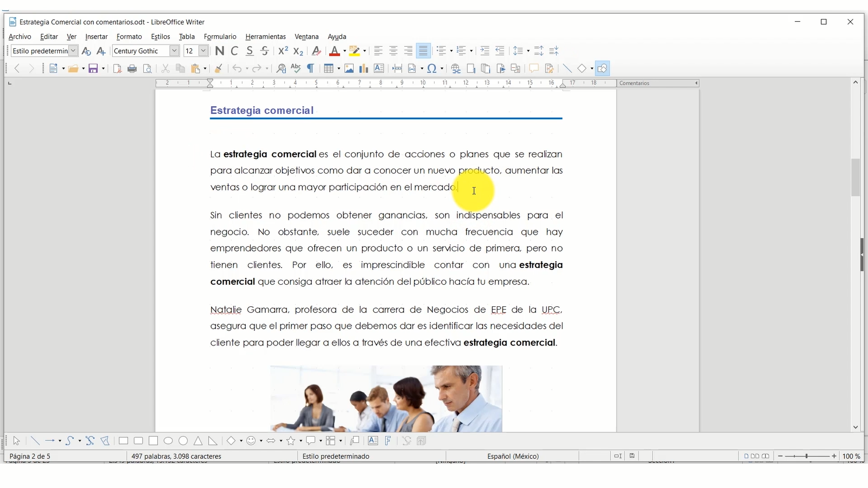Image resolution: width=868 pixels, height=488 pixels.
Task: Insert a chart
Action: pyautogui.click(x=363, y=68)
